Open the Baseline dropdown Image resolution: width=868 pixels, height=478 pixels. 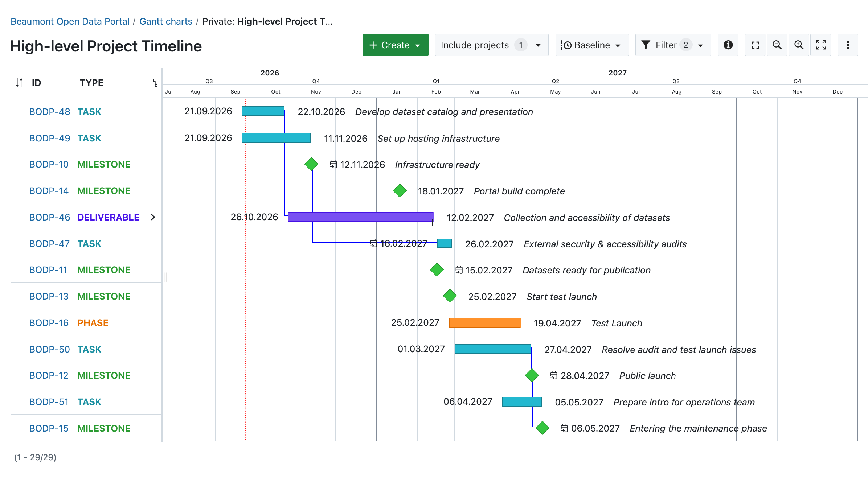click(592, 45)
